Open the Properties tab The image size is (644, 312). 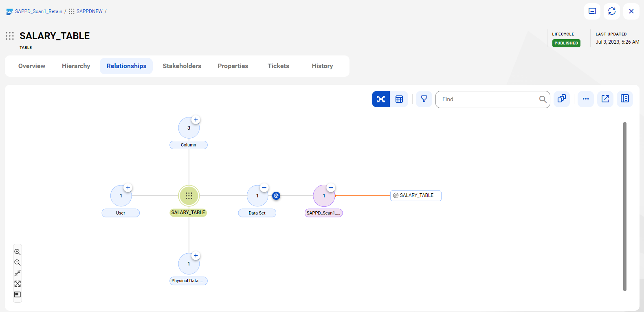coord(233,66)
